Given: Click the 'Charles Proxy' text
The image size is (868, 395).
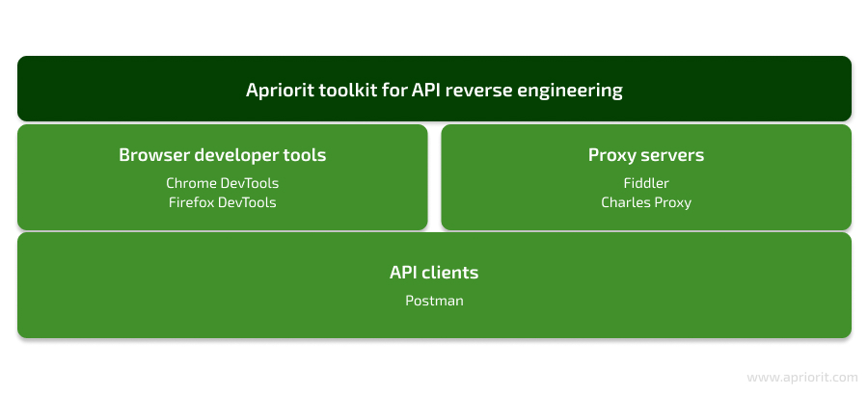Looking at the screenshot, I should [646, 202].
